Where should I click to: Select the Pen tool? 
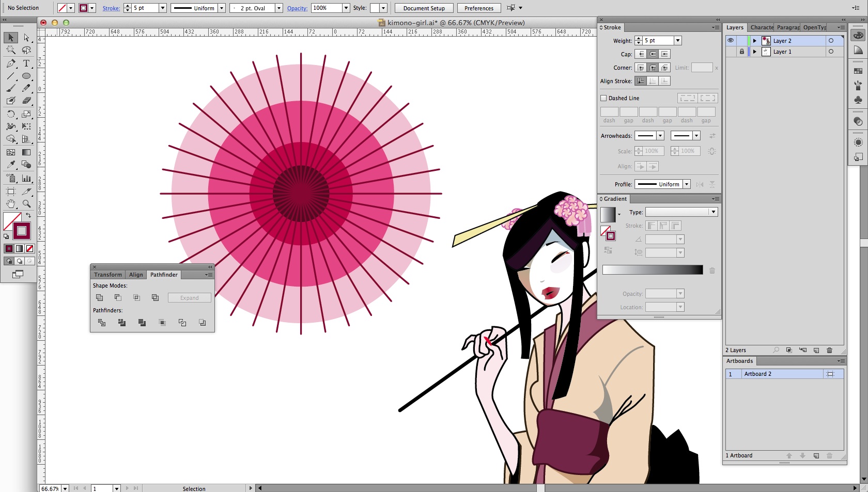tap(11, 64)
